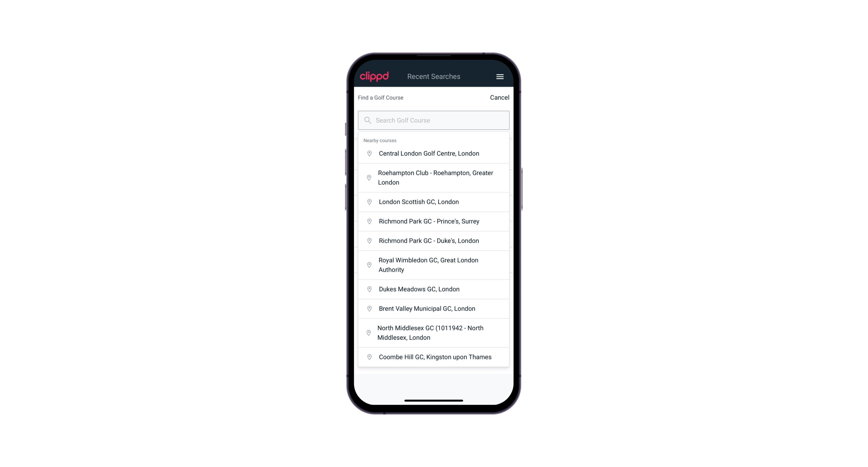Scroll down the nearby courses list
The image size is (868, 467).
click(x=434, y=253)
